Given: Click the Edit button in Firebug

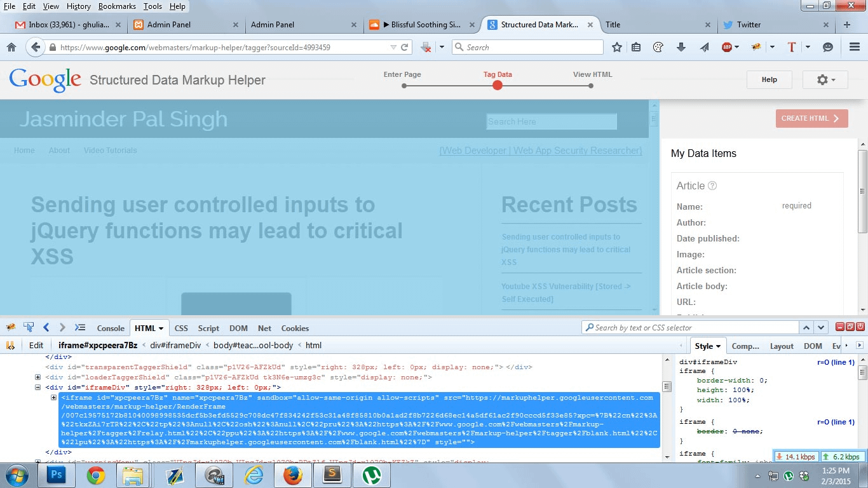Looking at the screenshot, I should (x=36, y=345).
